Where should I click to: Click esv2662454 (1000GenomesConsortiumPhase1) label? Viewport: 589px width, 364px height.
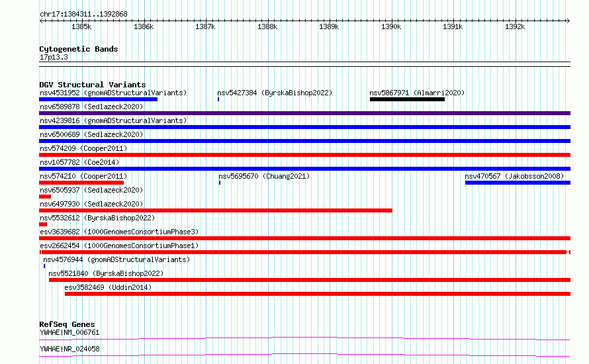(119, 246)
